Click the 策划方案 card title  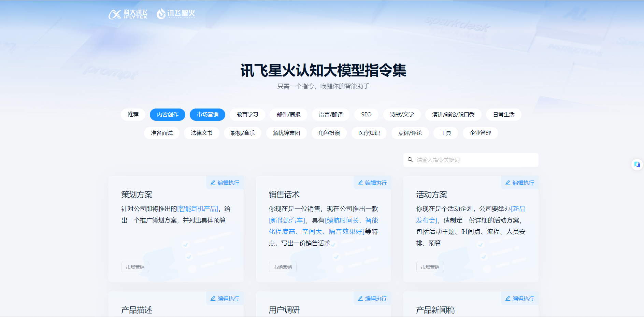coord(137,195)
